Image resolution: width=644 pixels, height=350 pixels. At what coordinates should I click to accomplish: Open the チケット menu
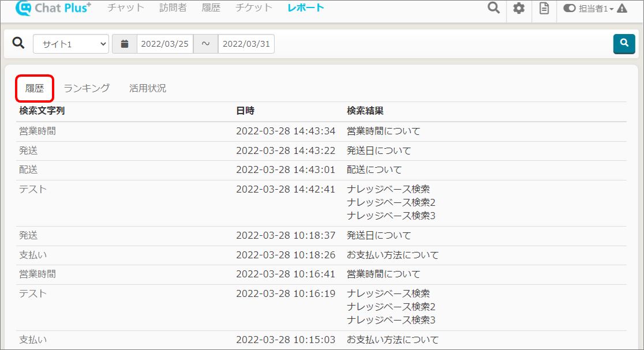(x=254, y=8)
